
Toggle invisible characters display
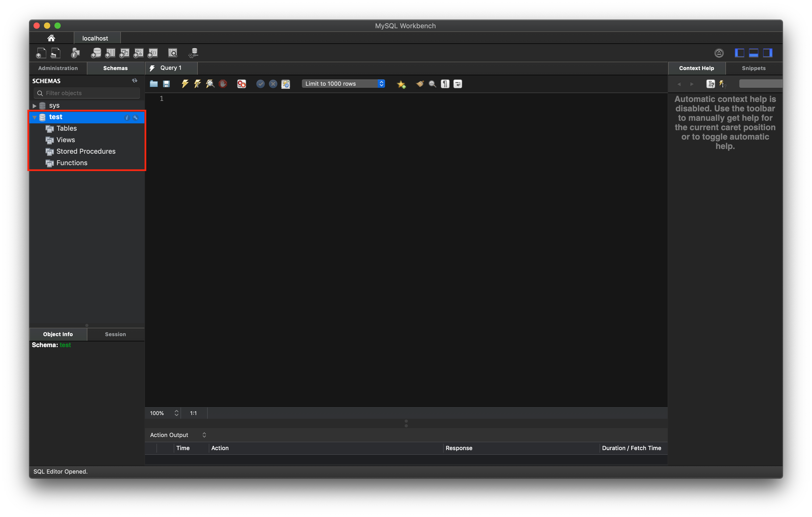(x=445, y=84)
